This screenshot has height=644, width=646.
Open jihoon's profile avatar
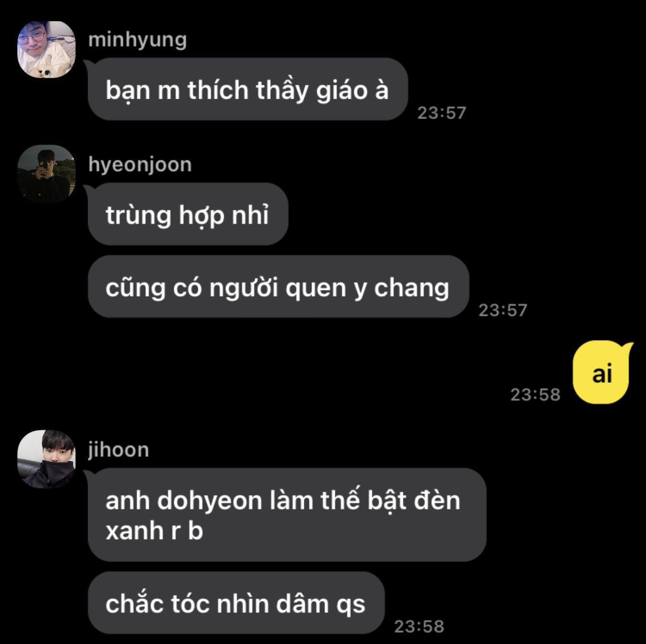[x=46, y=459]
